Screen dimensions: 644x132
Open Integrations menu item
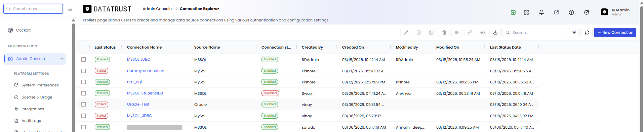point(33,109)
